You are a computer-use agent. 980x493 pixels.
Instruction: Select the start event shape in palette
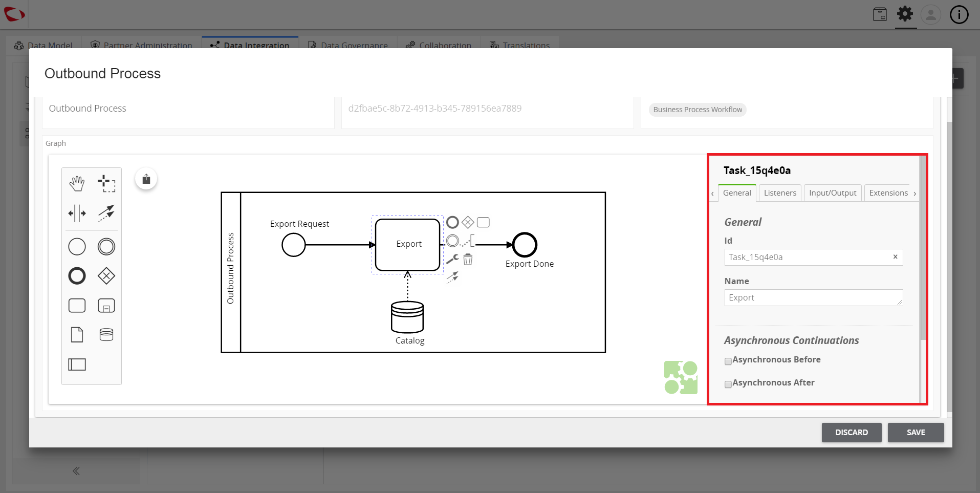pos(77,247)
